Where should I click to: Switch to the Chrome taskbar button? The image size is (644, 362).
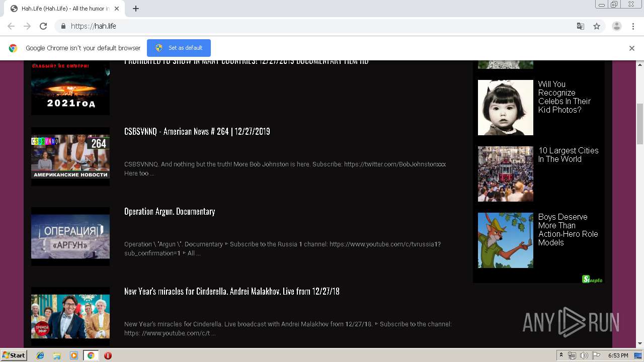tap(91, 355)
